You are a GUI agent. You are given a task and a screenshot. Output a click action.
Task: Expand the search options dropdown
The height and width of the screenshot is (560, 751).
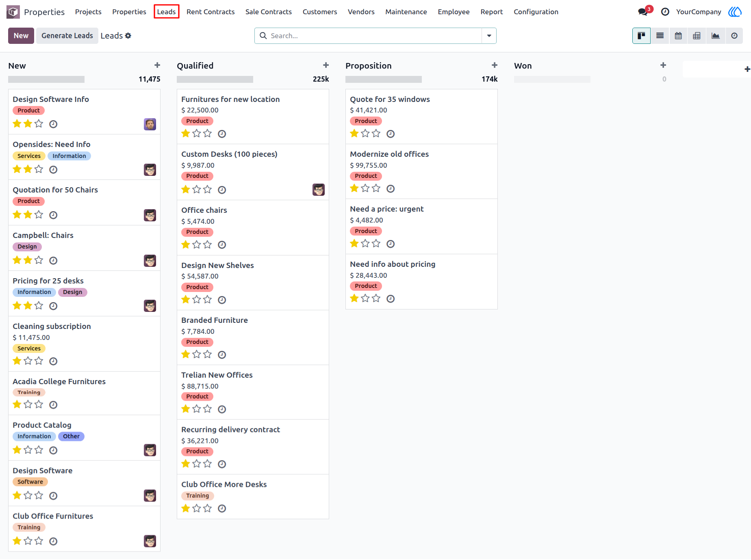pos(489,36)
